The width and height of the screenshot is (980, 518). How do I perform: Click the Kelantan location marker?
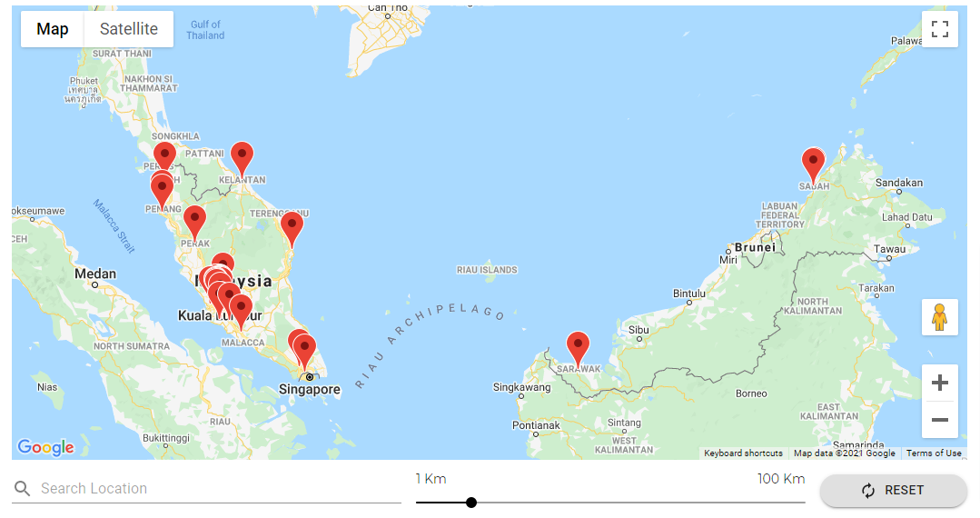[x=242, y=157]
